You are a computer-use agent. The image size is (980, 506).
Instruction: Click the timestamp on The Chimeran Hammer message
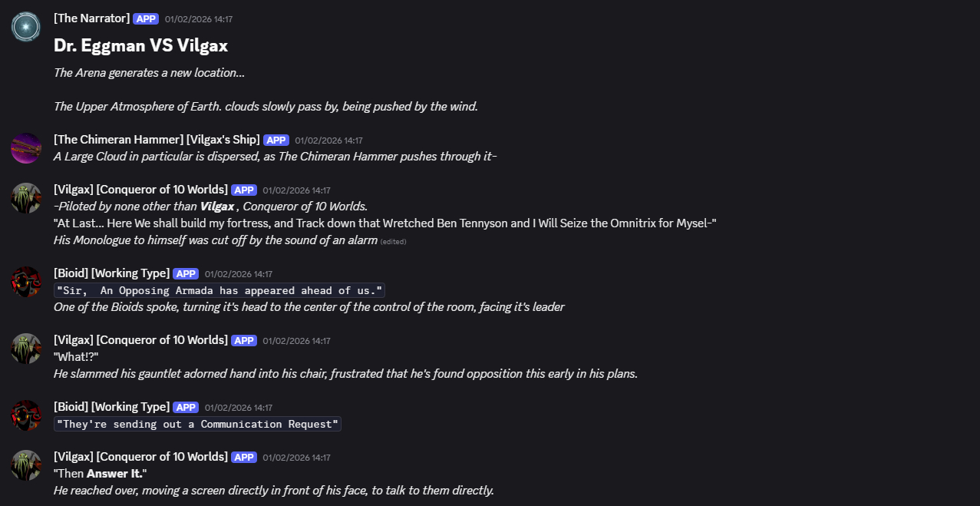[x=328, y=141]
